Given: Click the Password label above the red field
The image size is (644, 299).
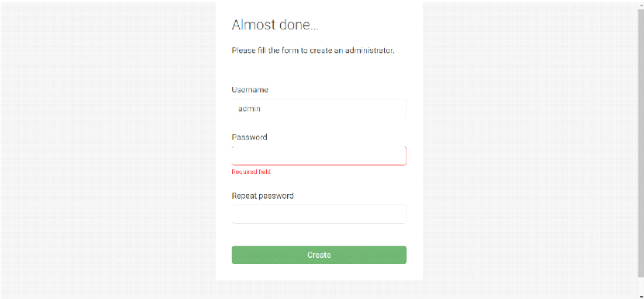Looking at the screenshot, I should [x=249, y=137].
